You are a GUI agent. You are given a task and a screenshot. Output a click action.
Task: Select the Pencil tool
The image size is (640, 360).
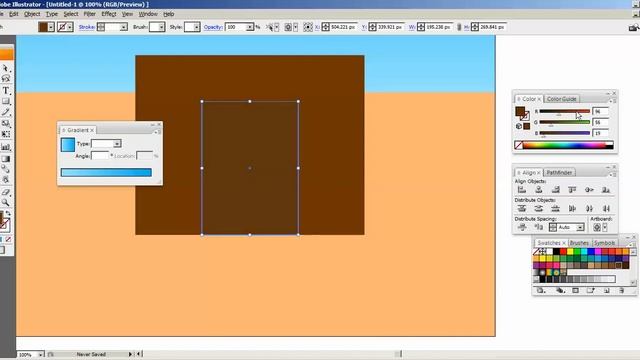coord(5,112)
